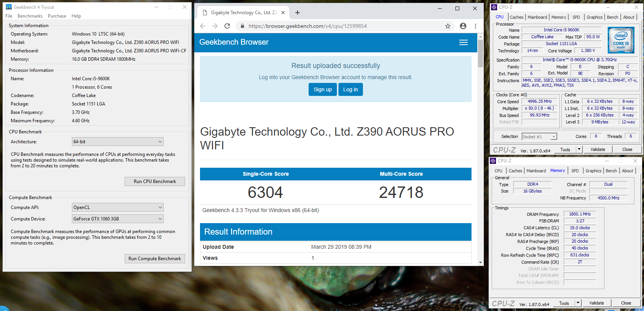Click the Upload Date March 29 2019 value

[x=341, y=247]
